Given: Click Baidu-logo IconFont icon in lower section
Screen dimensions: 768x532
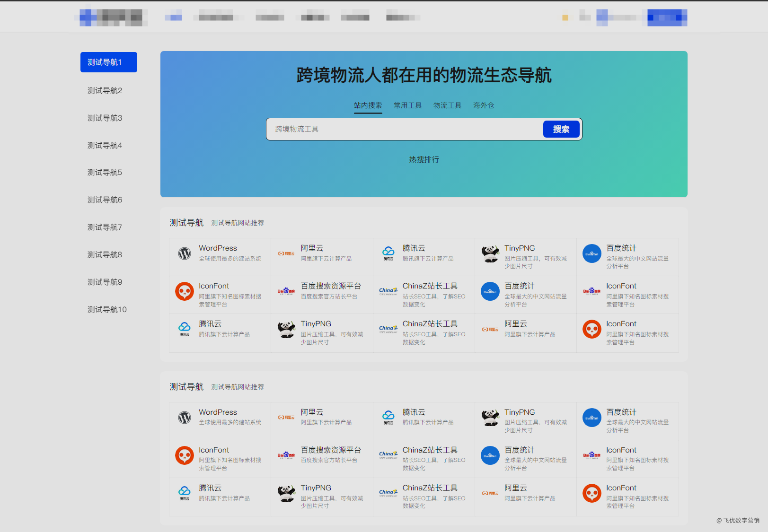Looking at the screenshot, I should pos(592,455).
